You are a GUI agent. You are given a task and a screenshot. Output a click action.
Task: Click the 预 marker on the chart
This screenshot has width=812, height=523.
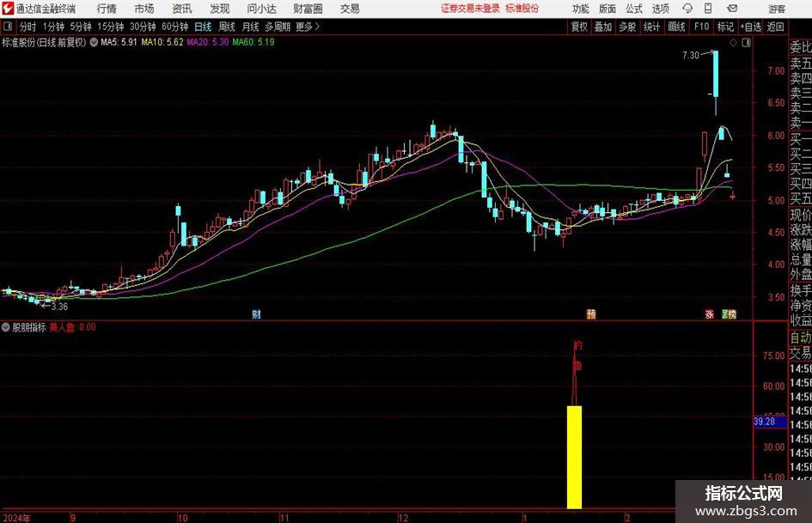591,313
